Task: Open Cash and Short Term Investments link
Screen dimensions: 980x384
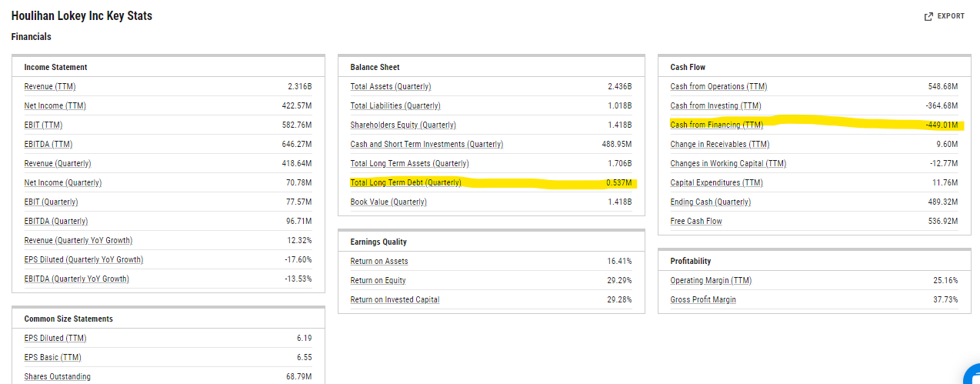Action: [x=427, y=144]
